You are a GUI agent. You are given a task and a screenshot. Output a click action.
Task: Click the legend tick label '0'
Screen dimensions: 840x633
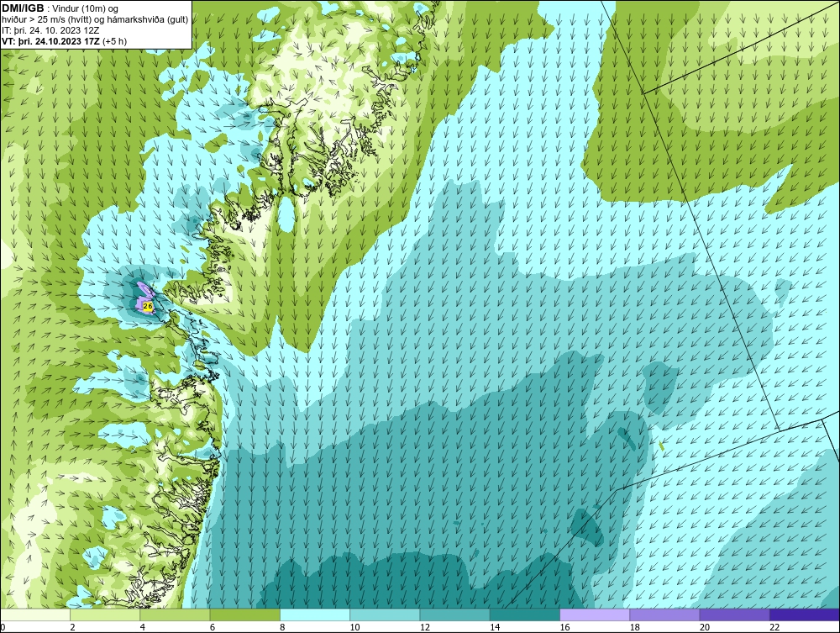tap(3, 628)
